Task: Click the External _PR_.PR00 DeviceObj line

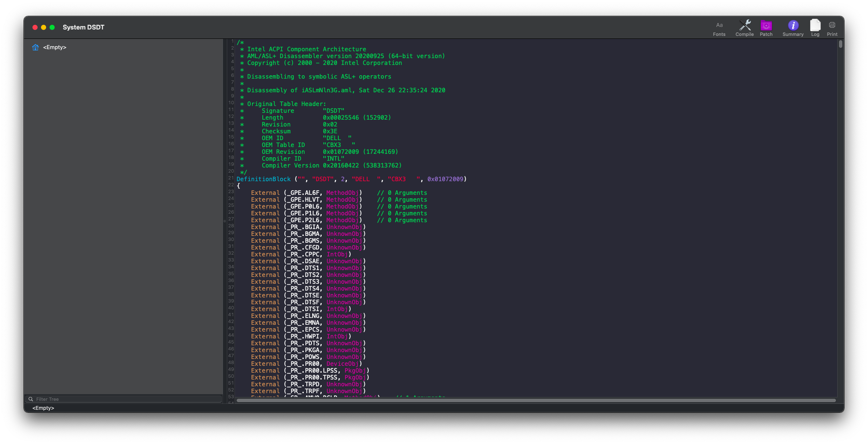Action: point(306,364)
